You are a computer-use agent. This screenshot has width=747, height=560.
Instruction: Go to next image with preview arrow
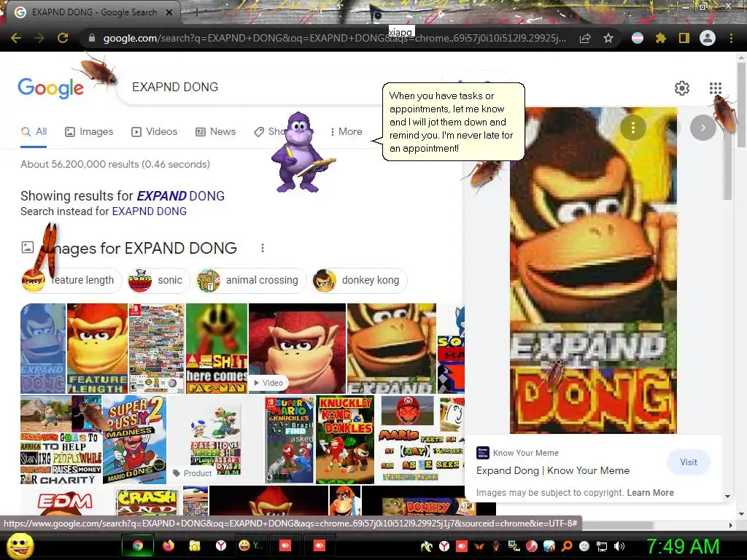tap(703, 128)
